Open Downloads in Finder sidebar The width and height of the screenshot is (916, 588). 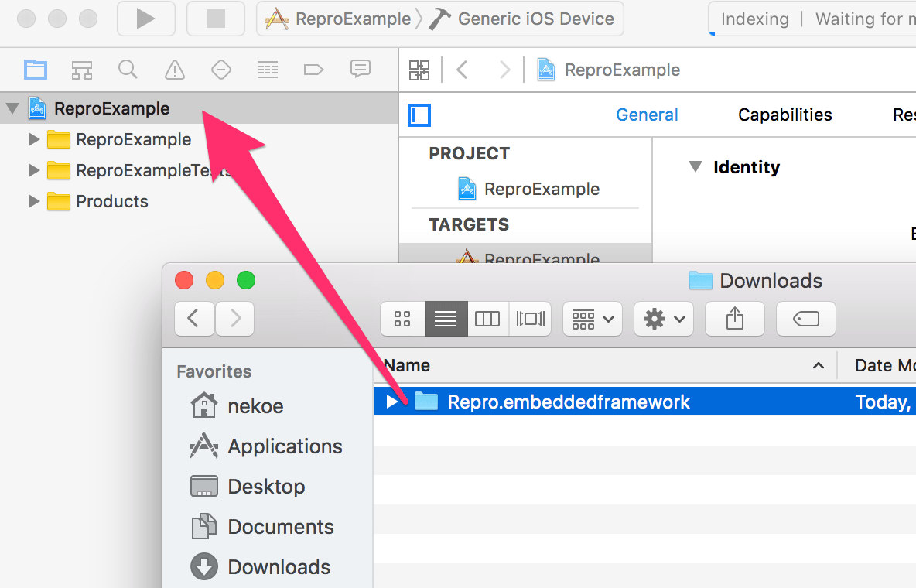[261, 567]
